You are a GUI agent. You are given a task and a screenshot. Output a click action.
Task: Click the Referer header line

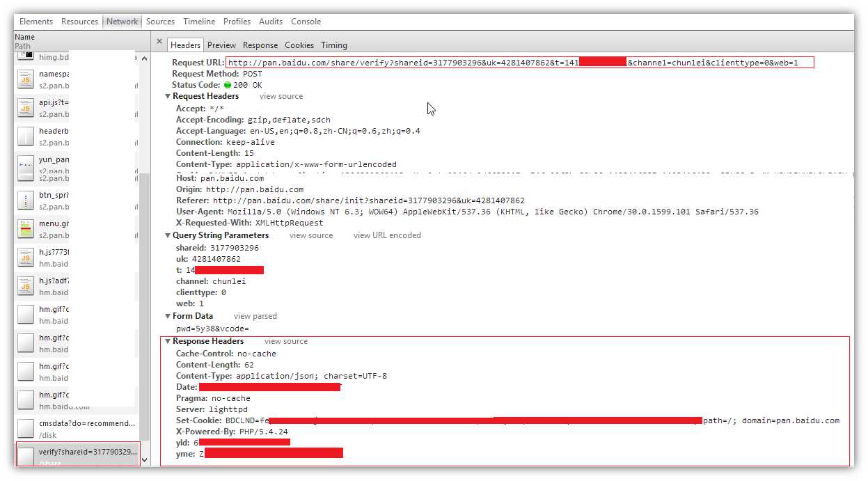click(351, 200)
